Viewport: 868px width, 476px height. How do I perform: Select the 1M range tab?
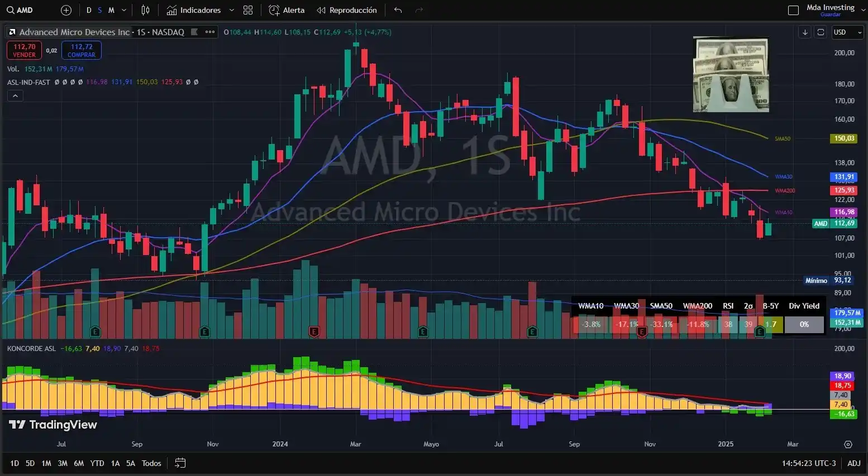[46, 463]
